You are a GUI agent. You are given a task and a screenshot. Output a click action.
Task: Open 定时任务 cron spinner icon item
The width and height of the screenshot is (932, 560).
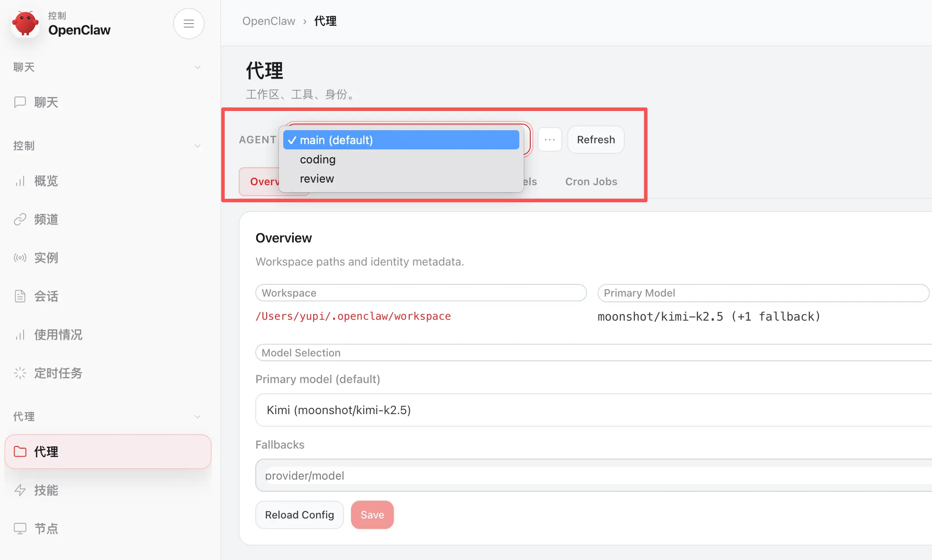click(x=58, y=373)
